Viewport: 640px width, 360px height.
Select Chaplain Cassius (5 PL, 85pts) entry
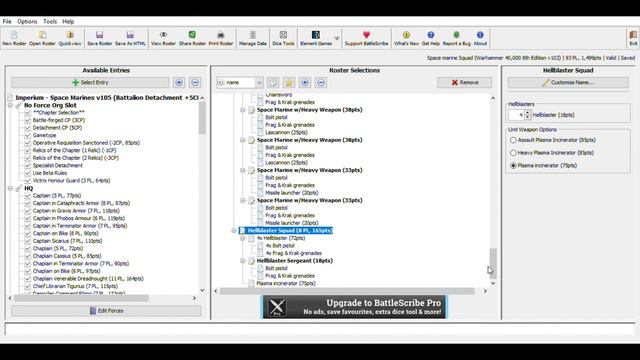pos(67,256)
